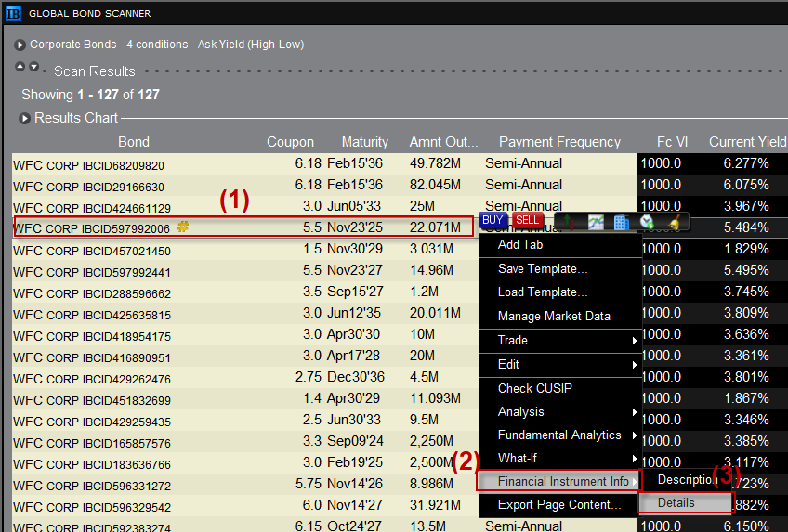
Task: Click the Amnt Out... column header
Action: 443,142
